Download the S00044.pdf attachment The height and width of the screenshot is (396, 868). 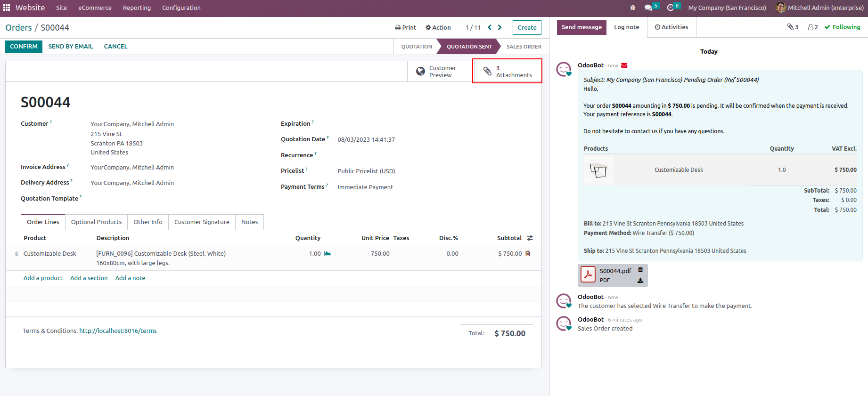click(x=640, y=280)
